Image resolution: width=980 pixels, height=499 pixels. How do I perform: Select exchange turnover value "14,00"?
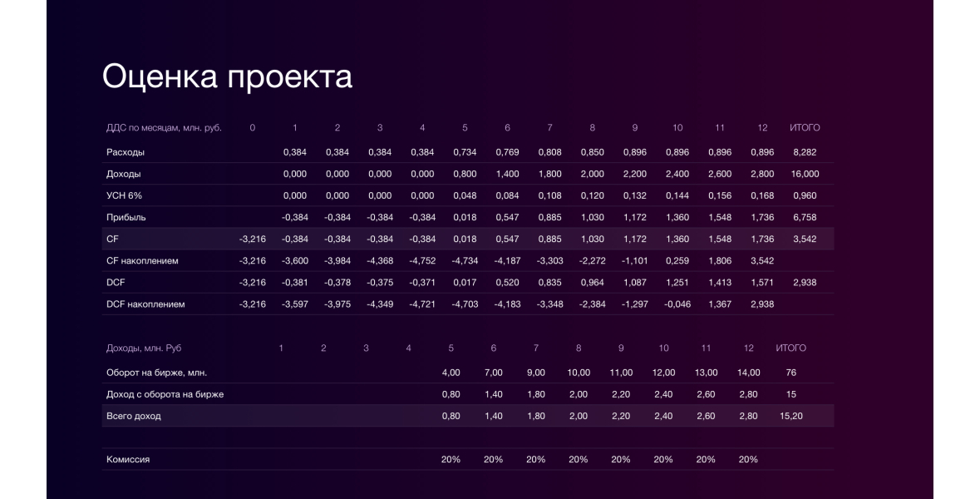(748, 373)
